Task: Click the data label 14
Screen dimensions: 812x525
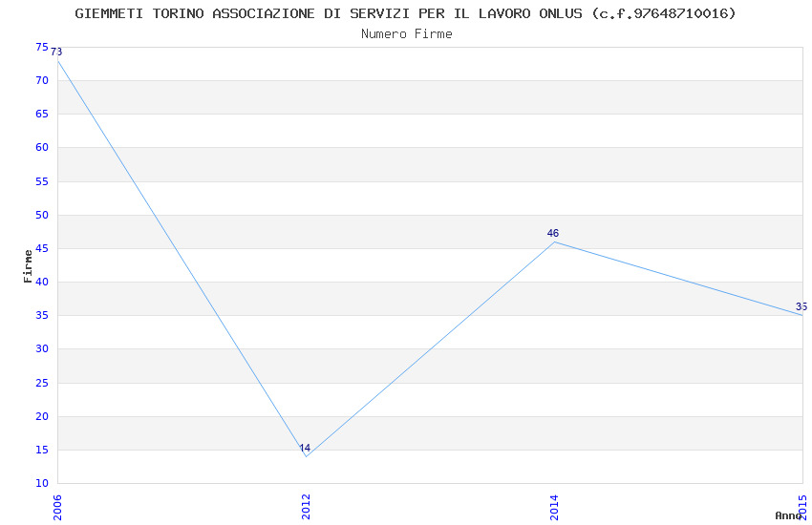Action: click(x=305, y=448)
